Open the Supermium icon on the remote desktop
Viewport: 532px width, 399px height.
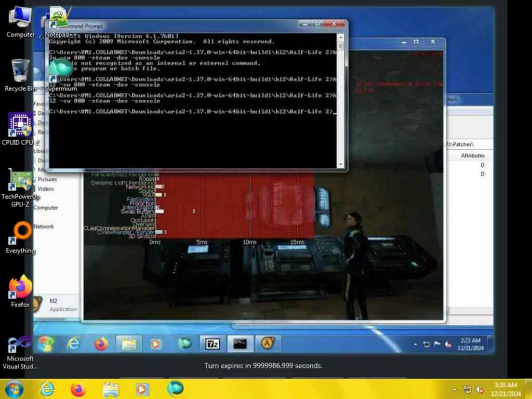[61, 75]
